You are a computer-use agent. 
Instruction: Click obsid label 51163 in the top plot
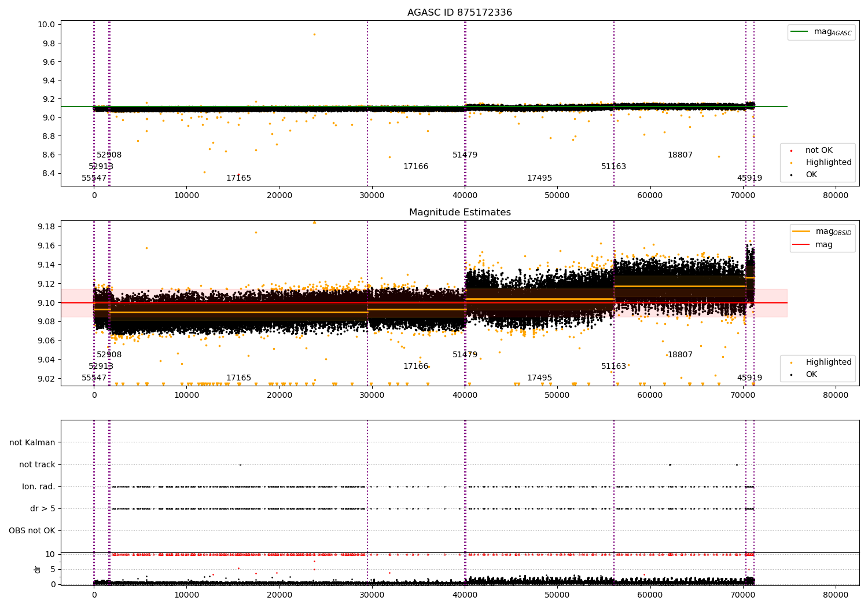click(613, 166)
